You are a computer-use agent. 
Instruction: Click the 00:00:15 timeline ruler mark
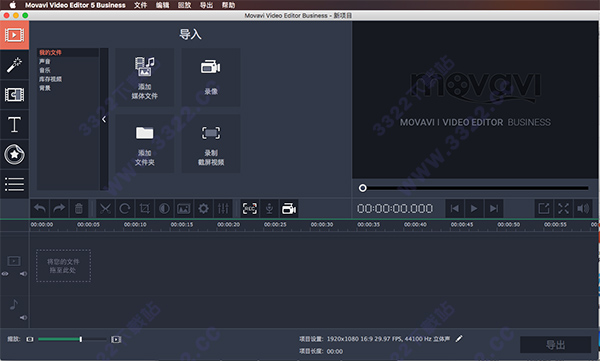tap(182, 225)
